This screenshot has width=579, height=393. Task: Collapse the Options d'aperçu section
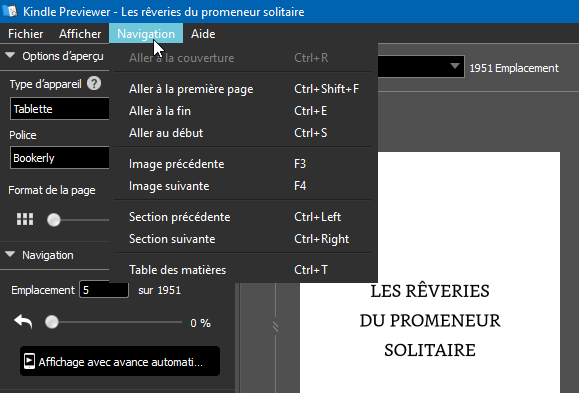click(x=10, y=56)
